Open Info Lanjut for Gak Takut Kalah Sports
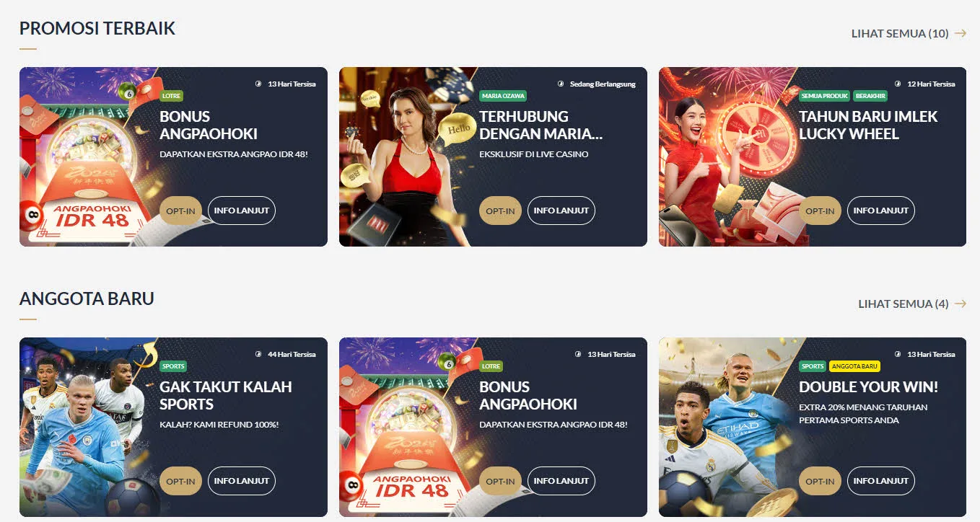 click(242, 481)
